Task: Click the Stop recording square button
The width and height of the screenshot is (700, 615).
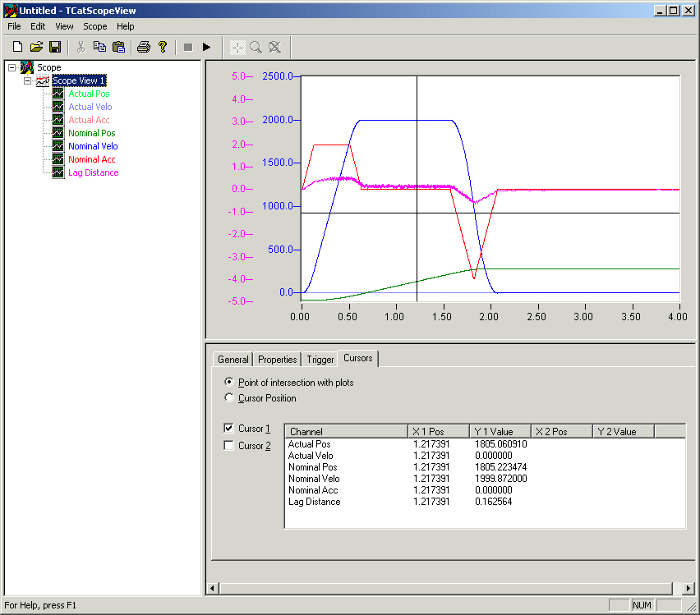Action: coord(188,47)
